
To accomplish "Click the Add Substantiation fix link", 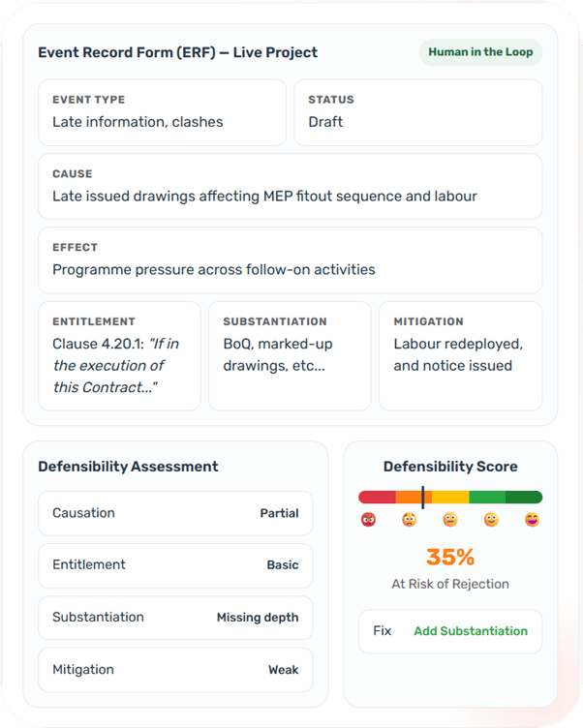I will tap(471, 631).
